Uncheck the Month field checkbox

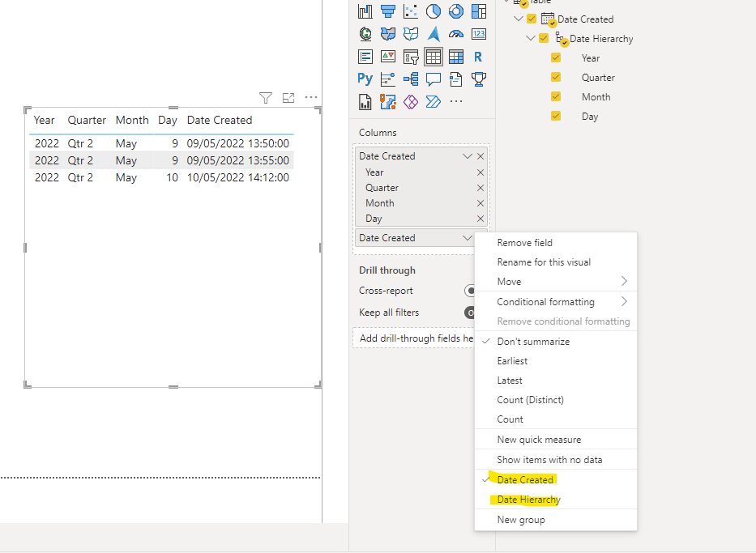tap(556, 96)
